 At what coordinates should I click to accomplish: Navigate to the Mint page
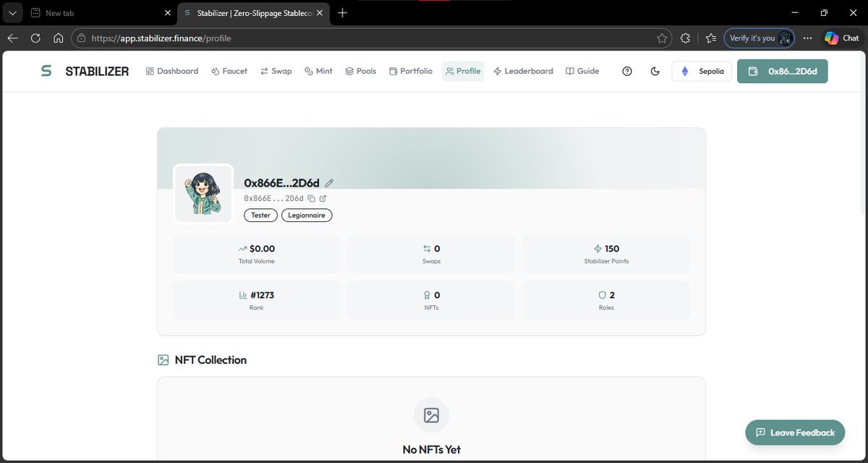click(x=318, y=71)
